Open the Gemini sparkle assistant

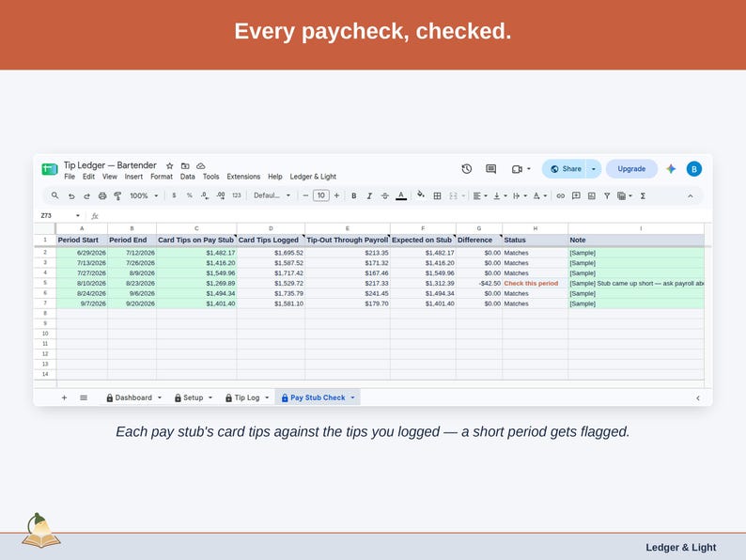pyautogui.click(x=671, y=169)
